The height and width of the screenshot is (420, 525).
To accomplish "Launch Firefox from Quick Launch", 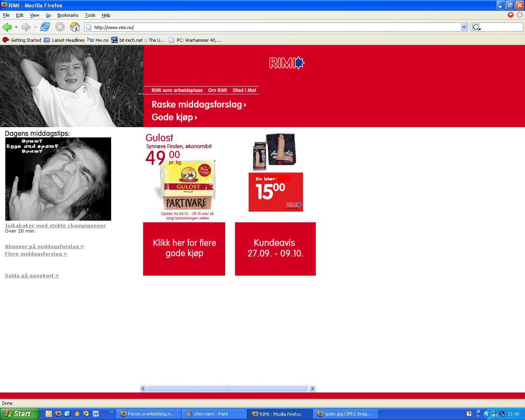I will [x=58, y=414].
